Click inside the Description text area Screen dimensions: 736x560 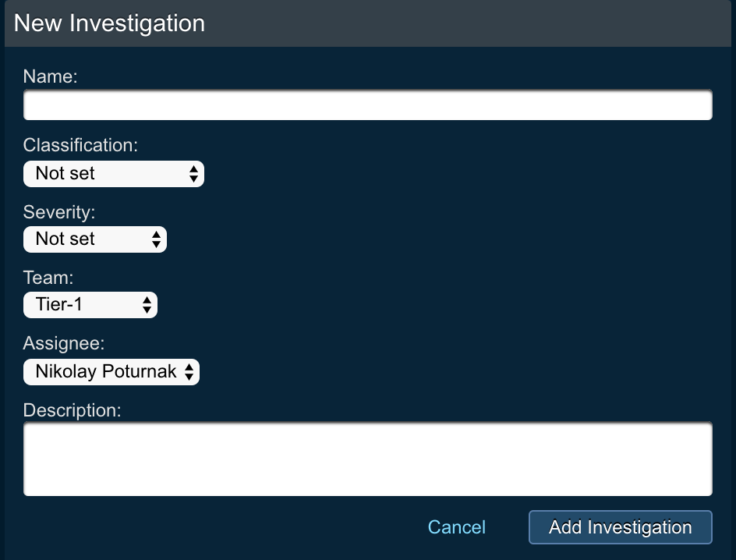[x=367, y=459]
